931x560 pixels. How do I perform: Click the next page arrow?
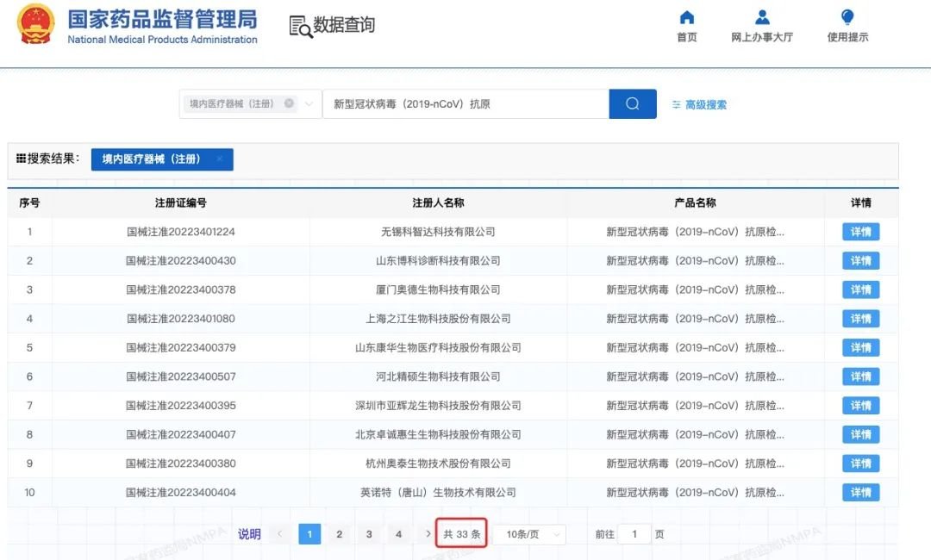pyautogui.click(x=428, y=534)
